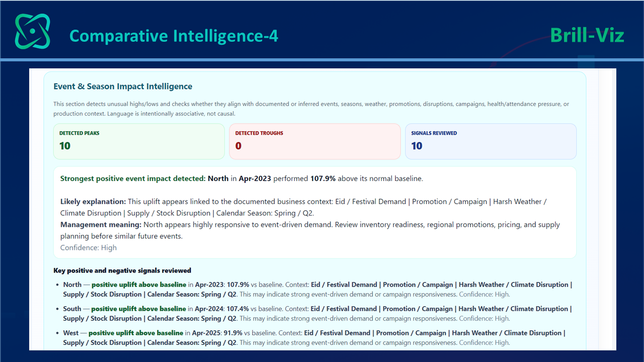Click Apr-2024 in the South bullet
Image resolution: width=644 pixels, height=362 pixels.
pyautogui.click(x=208, y=309)
